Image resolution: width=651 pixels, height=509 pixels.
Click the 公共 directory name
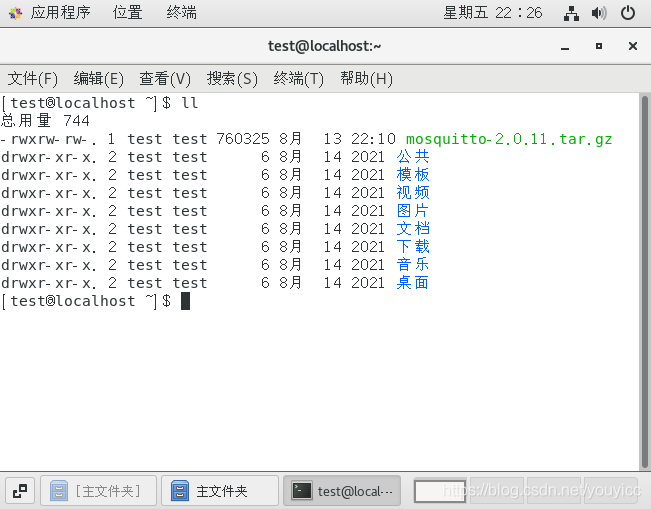[x=413, y=157]
